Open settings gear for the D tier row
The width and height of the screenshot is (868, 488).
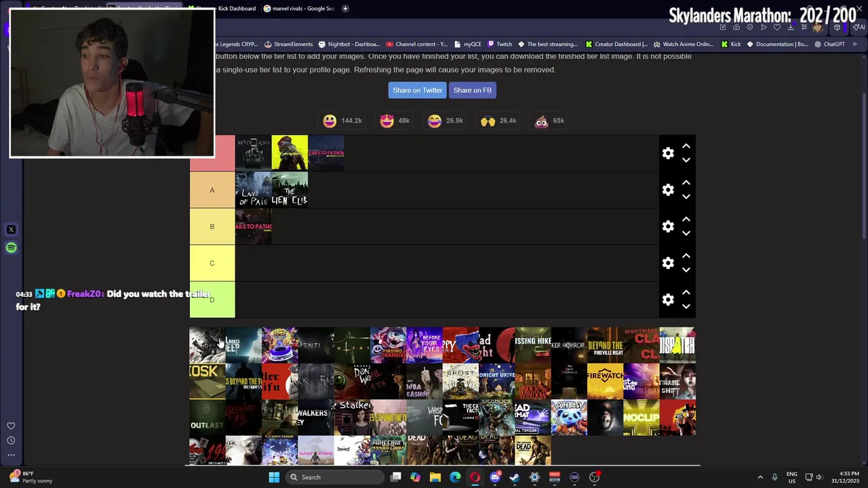tap(668, 300)
